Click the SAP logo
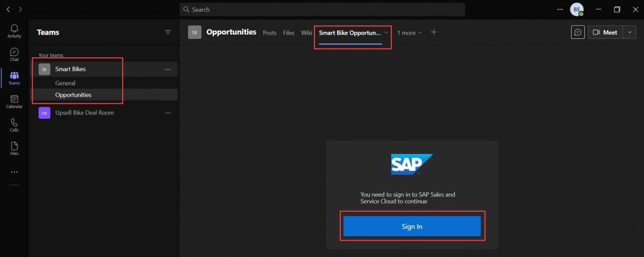The image size is (644, 257). (412, 165)
